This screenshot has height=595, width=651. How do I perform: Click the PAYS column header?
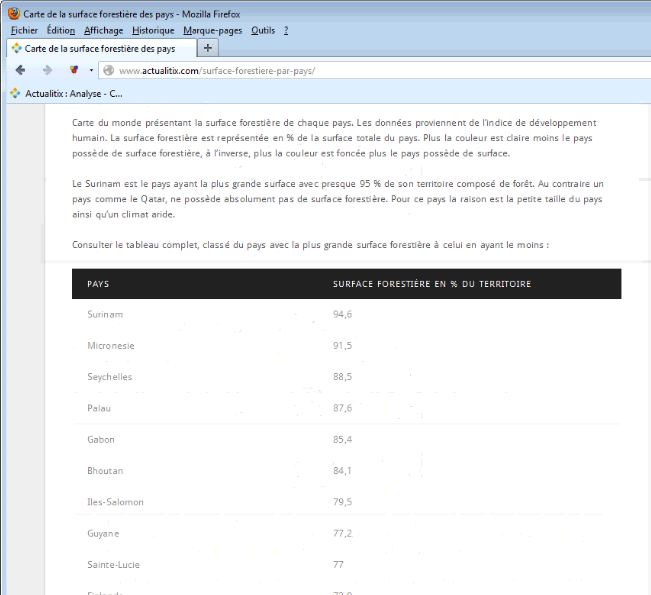click(x=98, y=284)
